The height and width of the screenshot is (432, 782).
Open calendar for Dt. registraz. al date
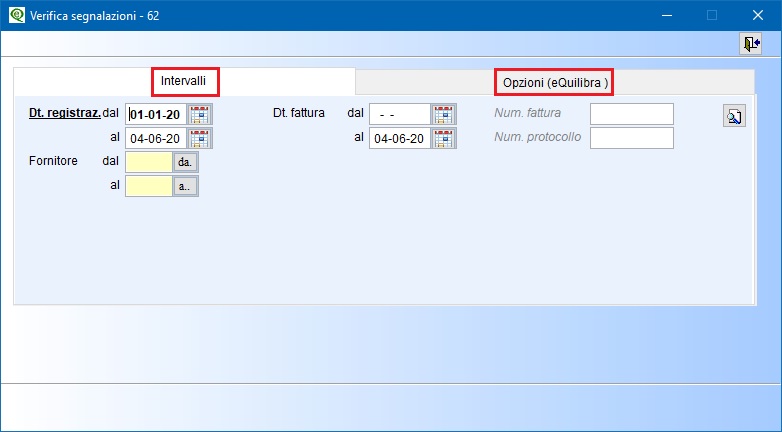coord(200,138)
